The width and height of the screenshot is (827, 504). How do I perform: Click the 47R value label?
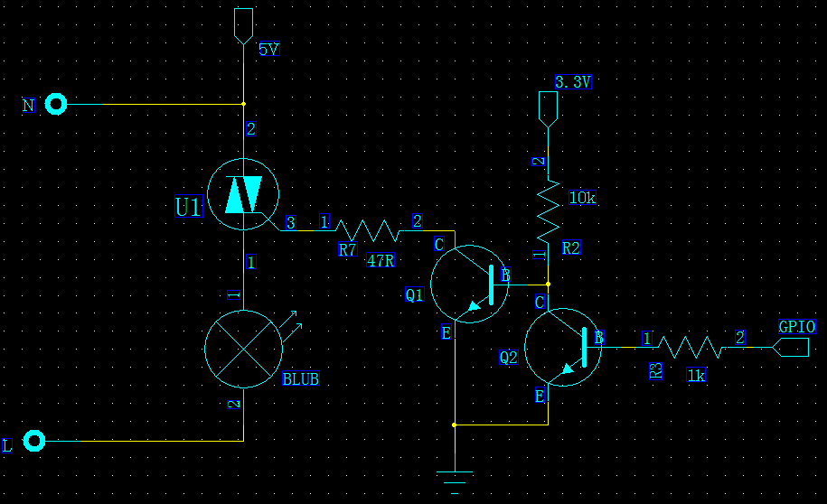(x=381, y=261)
